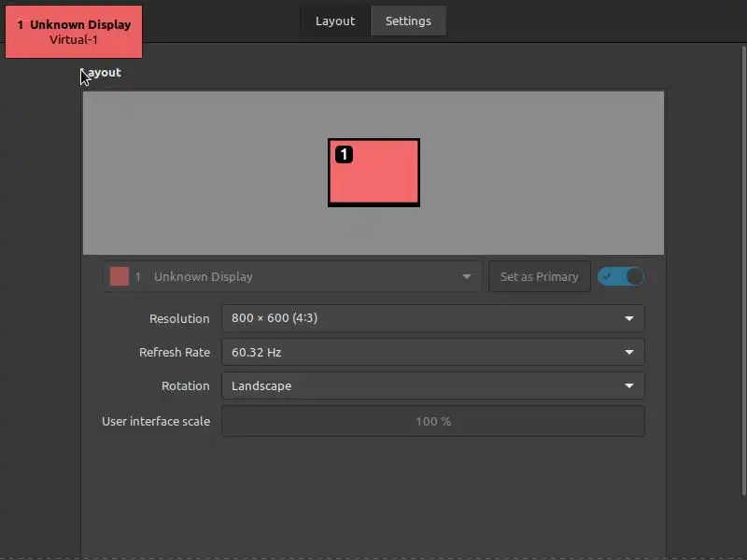This screenshot has width=747, height=560.
Task: Click the monitor 1 rectangle in layout preview
Action: [374, 173]
